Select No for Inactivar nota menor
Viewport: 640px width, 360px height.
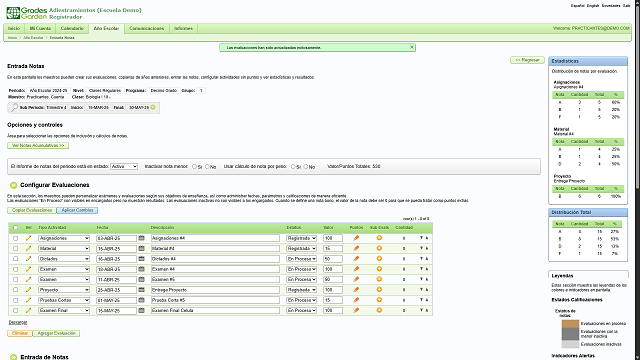tap(207, 167)
